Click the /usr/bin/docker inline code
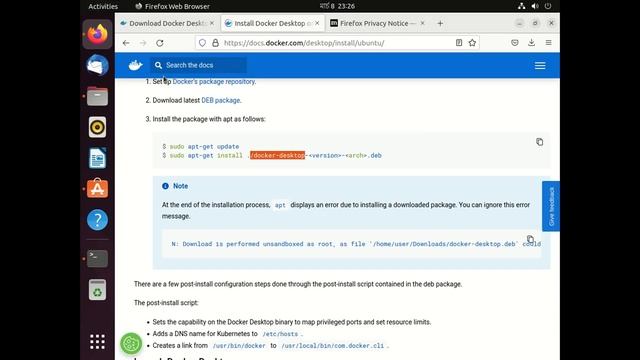 tap(239, 346)
